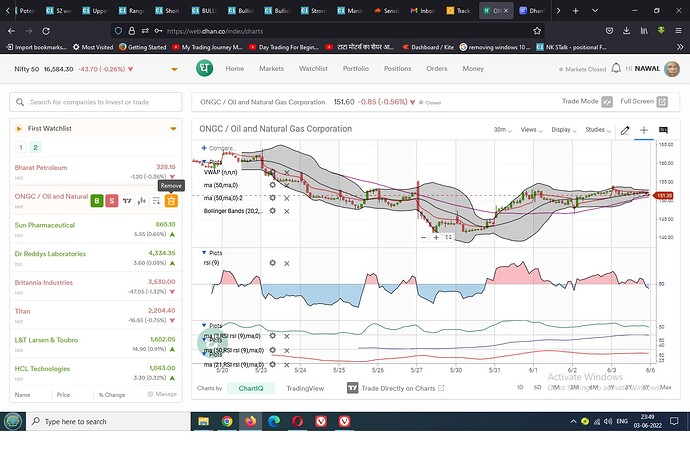Click the info tooltip icon on chart toolbar
The height and width of the screenshot is (451, 690).
coord(663,130)
